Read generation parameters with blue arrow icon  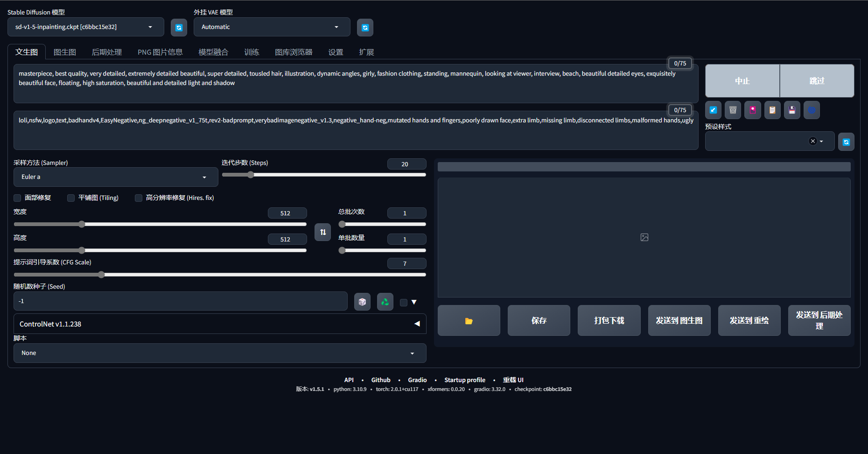(x=713, y=110)
